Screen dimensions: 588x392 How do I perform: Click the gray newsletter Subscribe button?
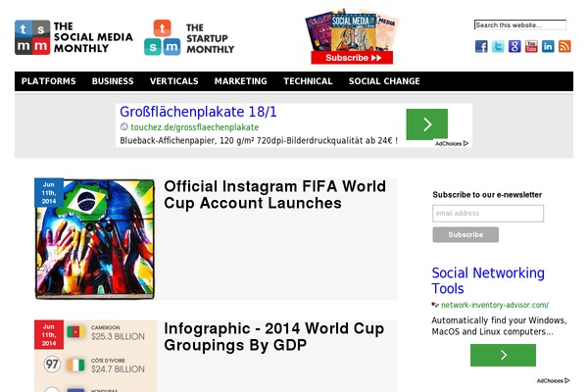click(x=465, y=234)
